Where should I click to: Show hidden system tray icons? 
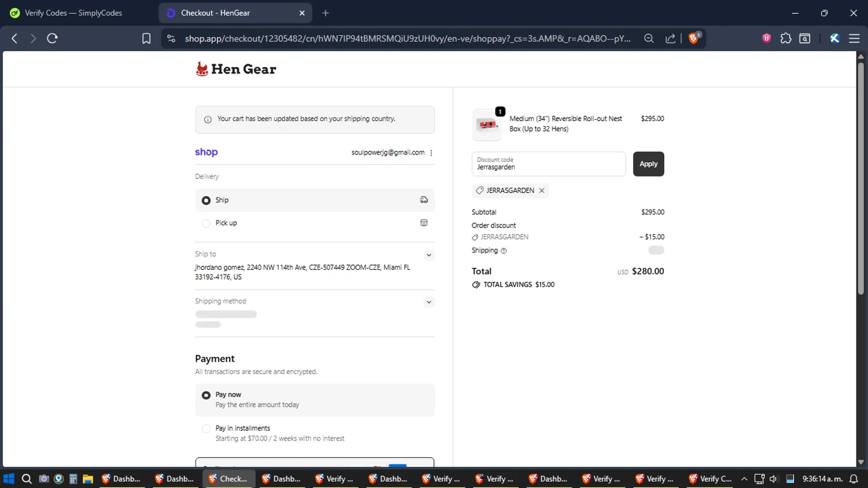[744, 479]
